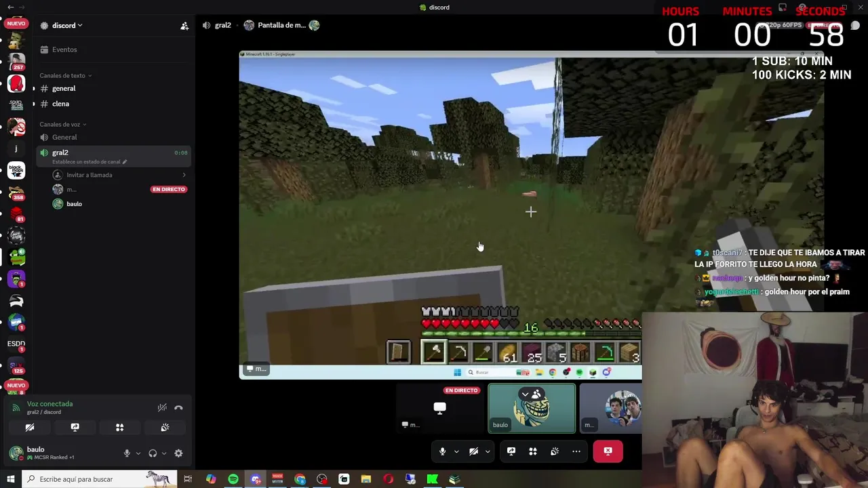868x488 pixels.
Task: Deafen with the headphones icon
Action: pos(153,453)
